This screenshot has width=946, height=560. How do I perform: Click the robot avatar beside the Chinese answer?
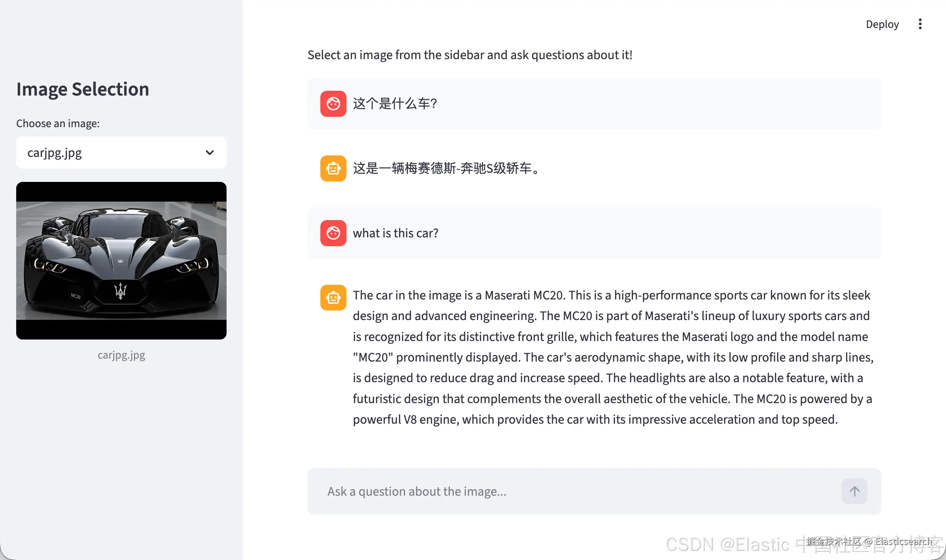pos(333,168)
